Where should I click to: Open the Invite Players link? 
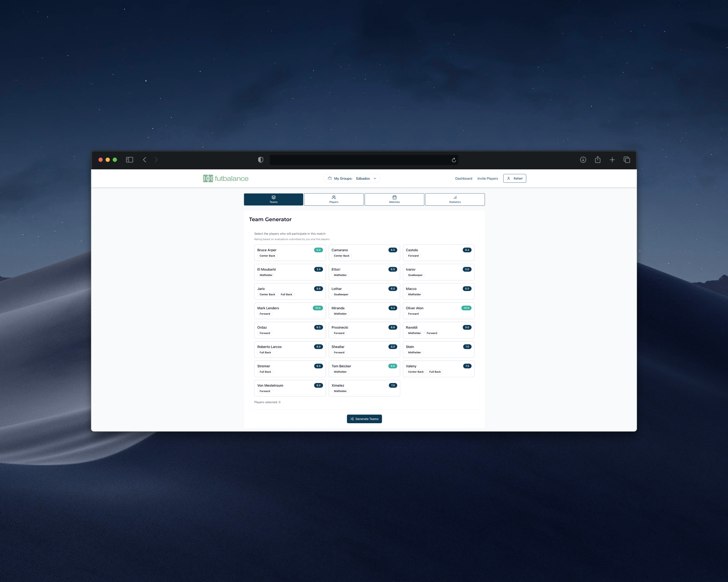pyautogui.click(x=488, y=178)
